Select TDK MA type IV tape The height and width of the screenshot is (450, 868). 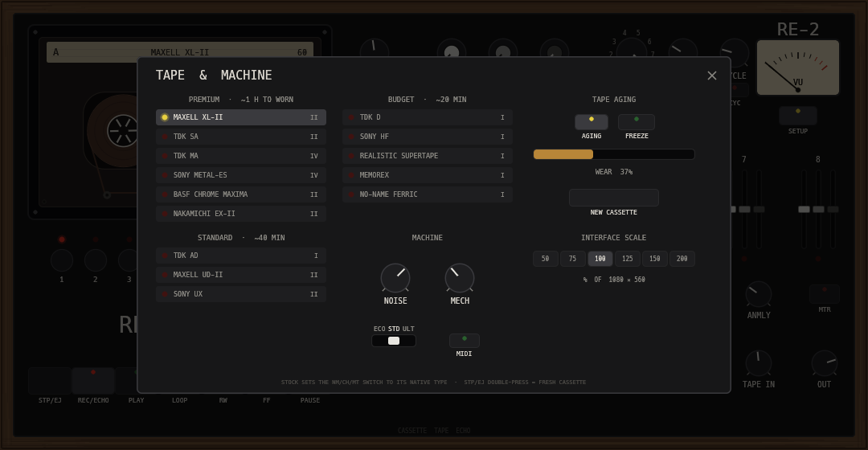[x=241, y=156]
